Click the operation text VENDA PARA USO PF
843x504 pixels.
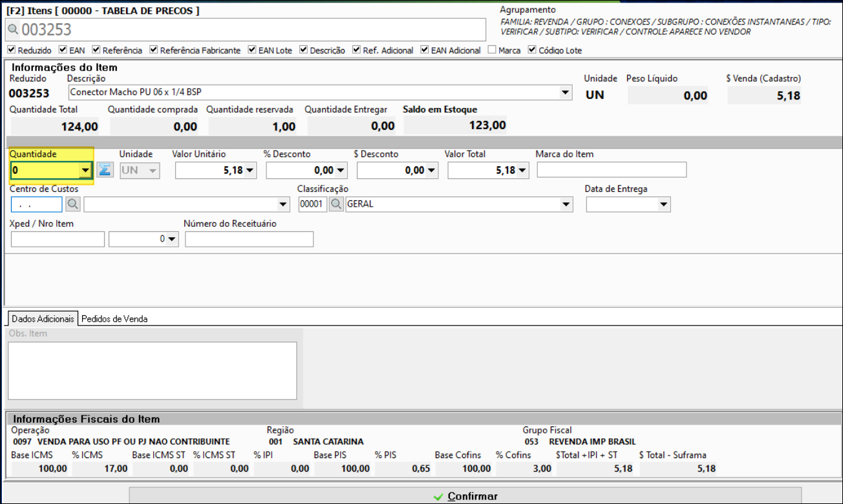coord(134,442)
